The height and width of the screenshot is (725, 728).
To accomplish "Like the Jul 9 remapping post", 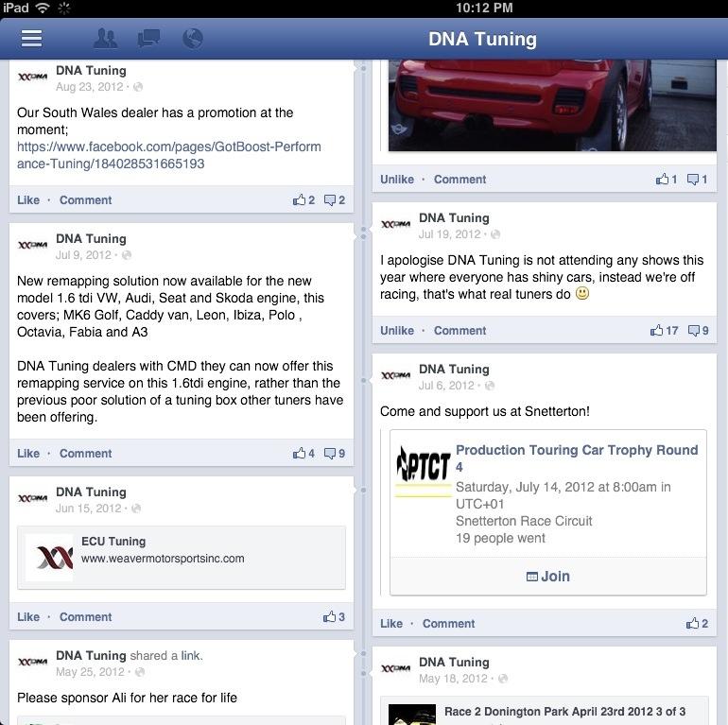I will click(28, 454).
